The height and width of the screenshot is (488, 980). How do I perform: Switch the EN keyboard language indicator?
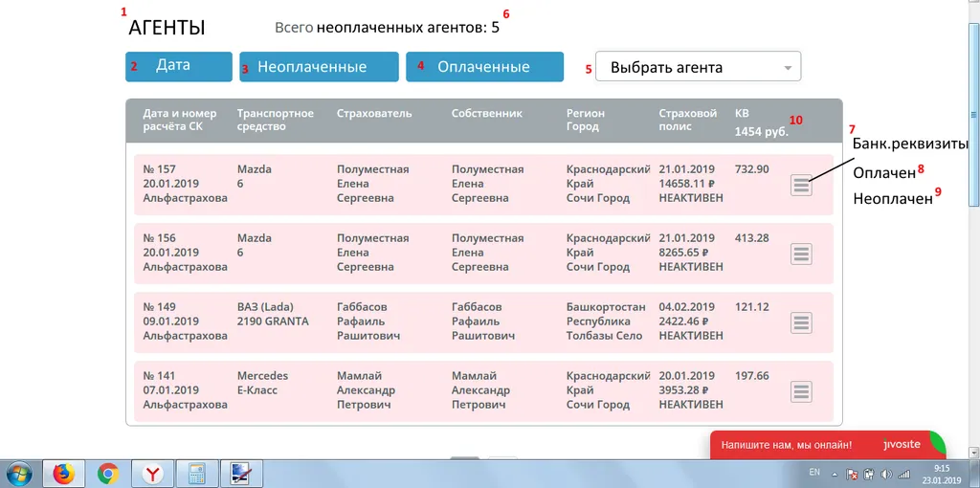[814, 473]
